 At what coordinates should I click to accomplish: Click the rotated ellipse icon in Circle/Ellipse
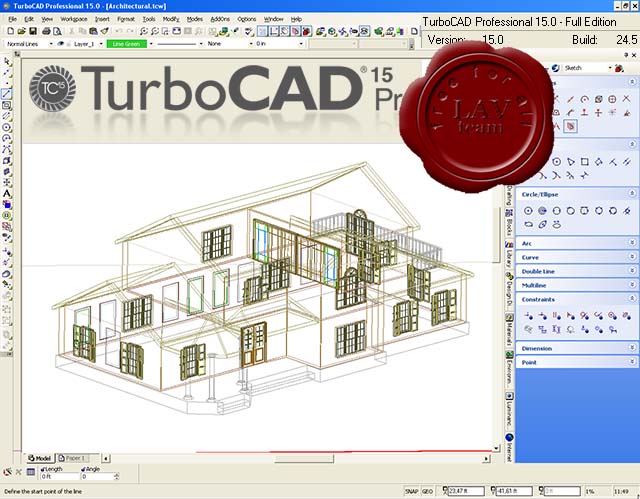542,224
